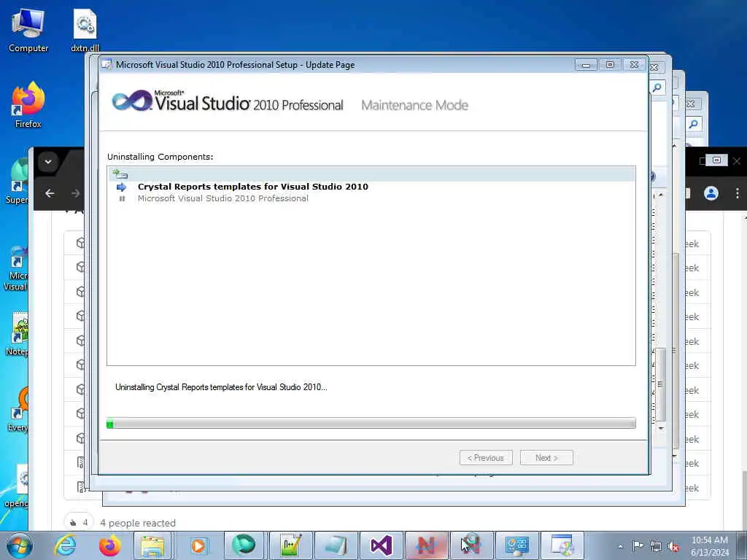Open Windows Explorer from the taskbar

[x=152, y=545]
